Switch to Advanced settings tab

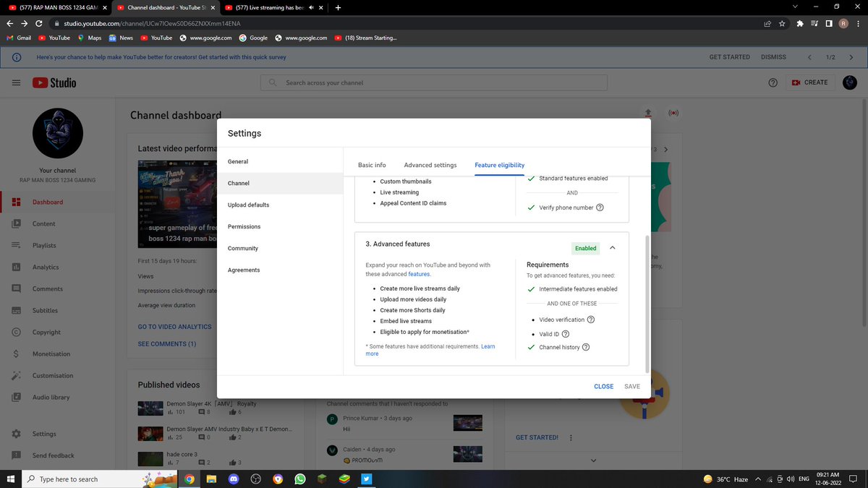coord(430,166)
